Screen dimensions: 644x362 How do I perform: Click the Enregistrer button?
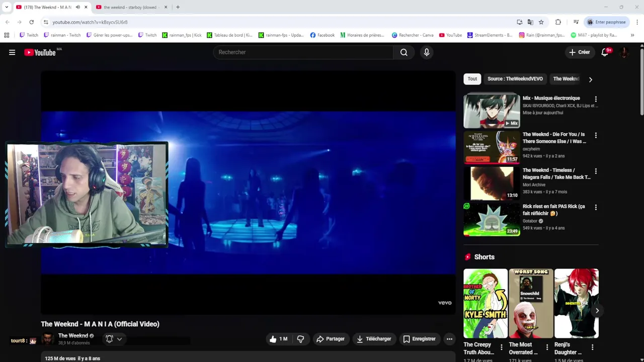click(419, 339)
